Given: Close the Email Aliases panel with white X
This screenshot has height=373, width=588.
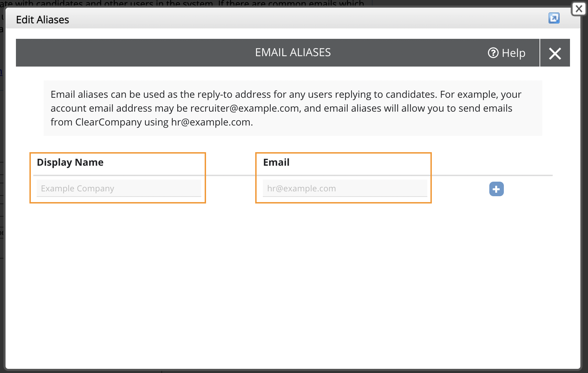Looking at the screenshot, I should pyautogui.click(x=555, y=53).
